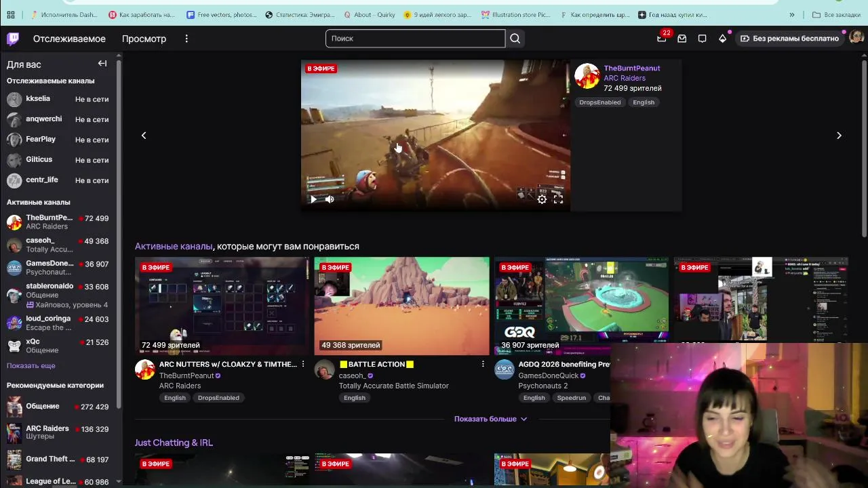Open caseoh_ avatar under BATTLE ACTION card
The height and width of the screenshot is (488, 868).
point(325,370)
